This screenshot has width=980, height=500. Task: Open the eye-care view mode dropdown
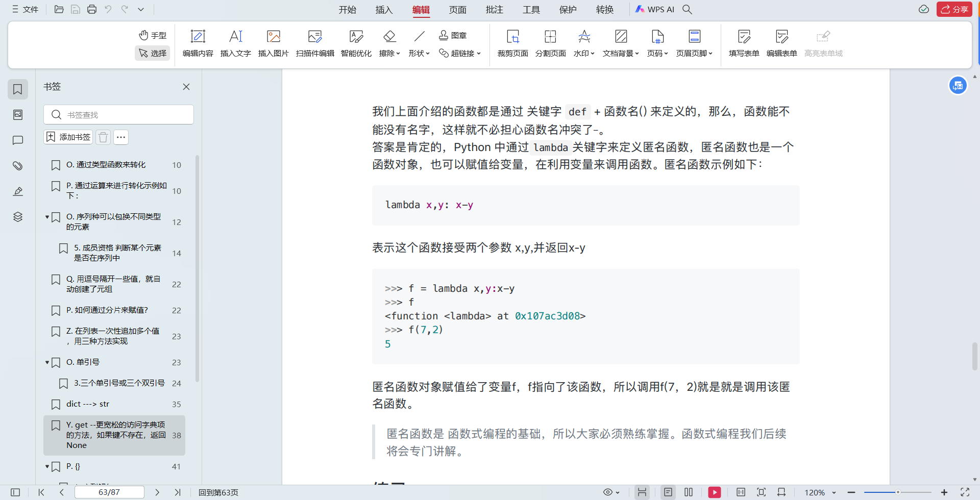coord(611,492)
